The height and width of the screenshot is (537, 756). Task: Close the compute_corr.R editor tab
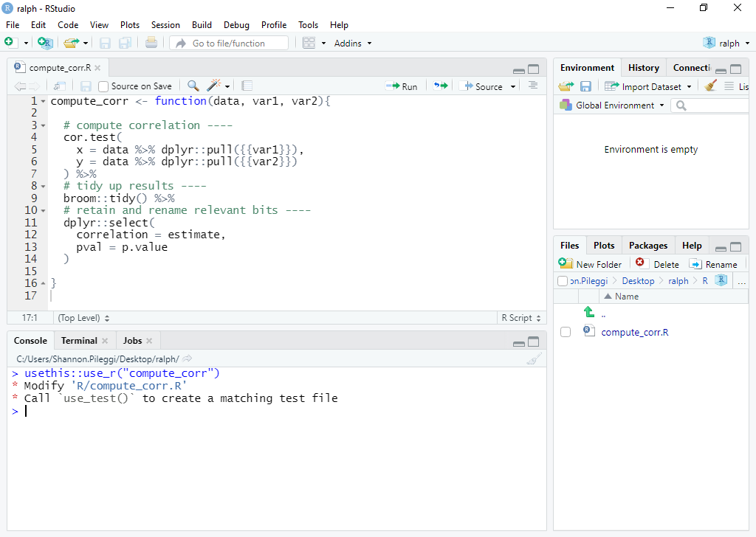97,68
